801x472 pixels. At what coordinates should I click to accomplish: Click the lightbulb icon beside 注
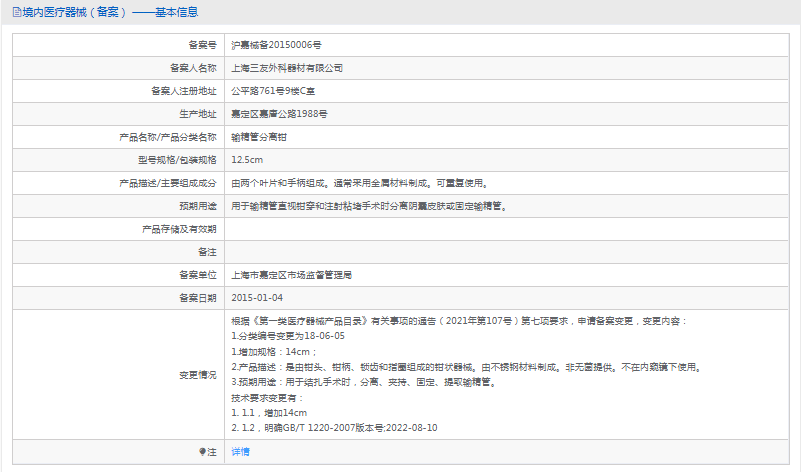202,452
